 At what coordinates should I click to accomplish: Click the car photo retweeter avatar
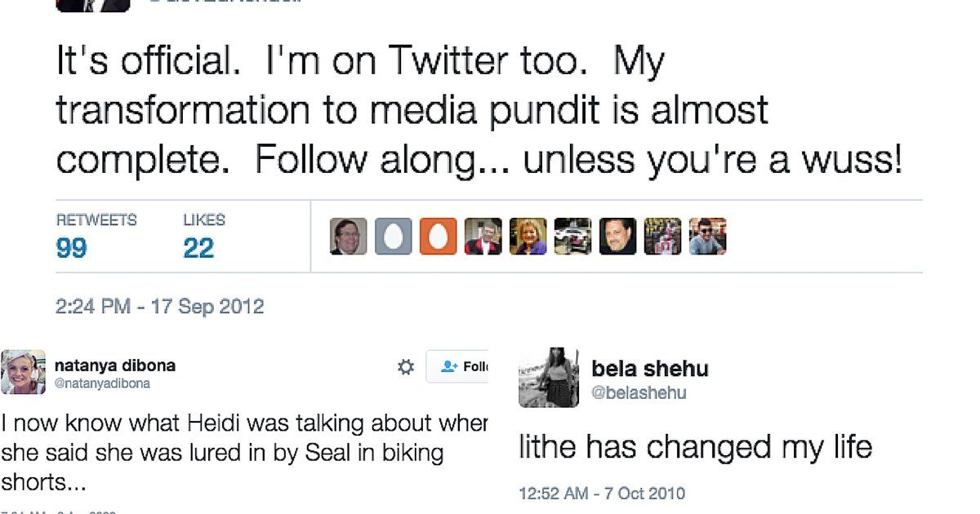point(572,237)
